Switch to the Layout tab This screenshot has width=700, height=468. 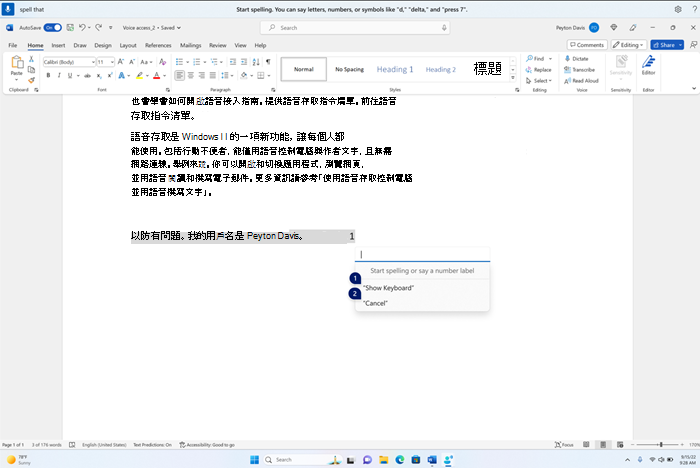tap(128, 45)
